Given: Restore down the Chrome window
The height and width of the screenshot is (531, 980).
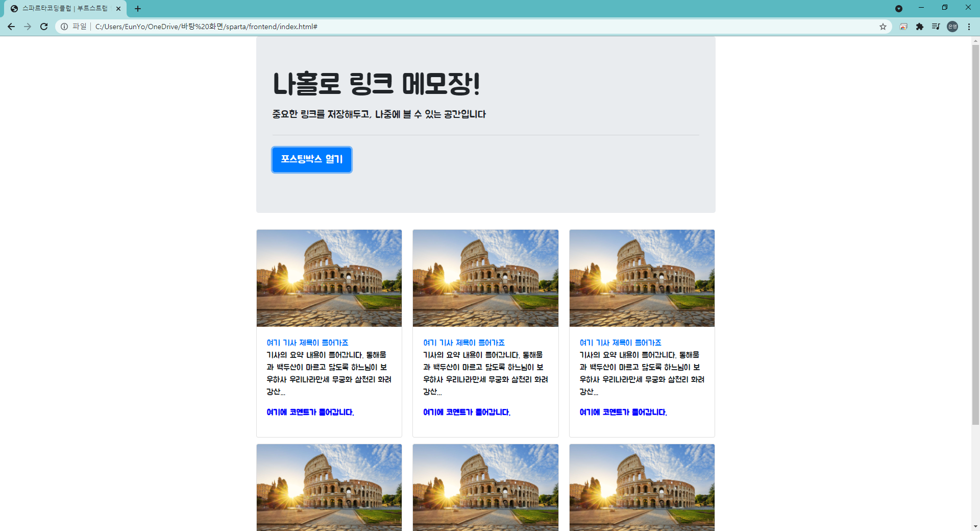Looking at the screenshot, I should 945,8.
